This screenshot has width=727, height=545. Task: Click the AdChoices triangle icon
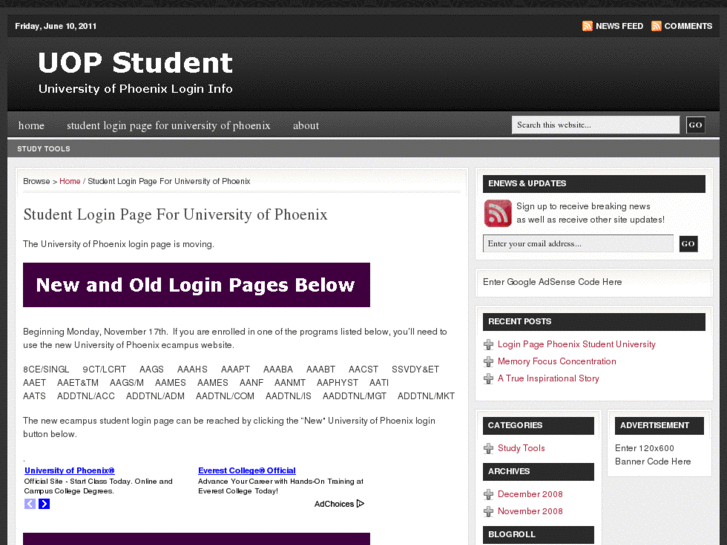pyautogui.click(x=361, y=504)
